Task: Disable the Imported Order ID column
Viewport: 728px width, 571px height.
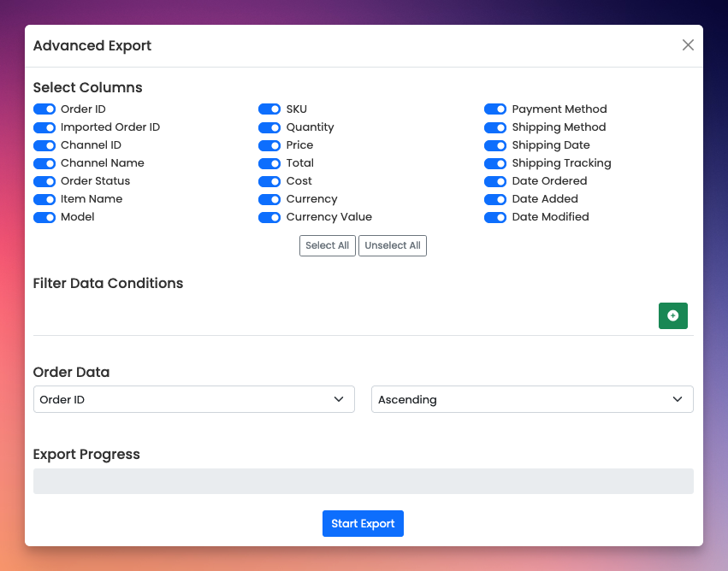Action: pos(44,127)
